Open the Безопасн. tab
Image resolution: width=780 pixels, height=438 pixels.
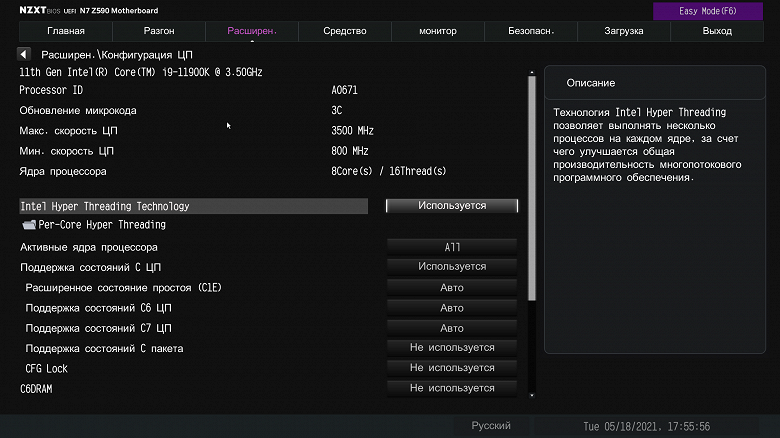pyautogui.click(x=531, y=31)
